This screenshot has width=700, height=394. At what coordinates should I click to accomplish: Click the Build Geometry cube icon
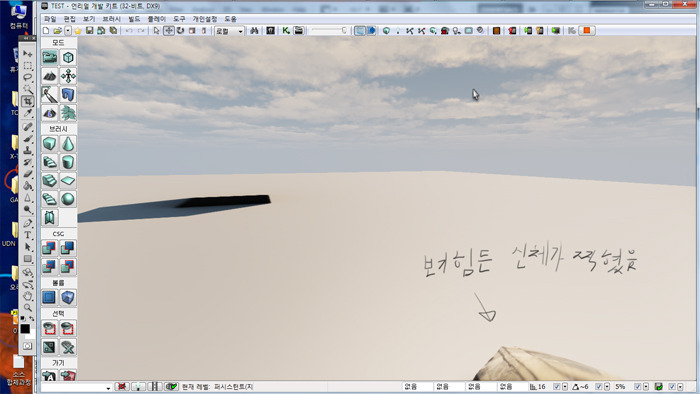386,30
